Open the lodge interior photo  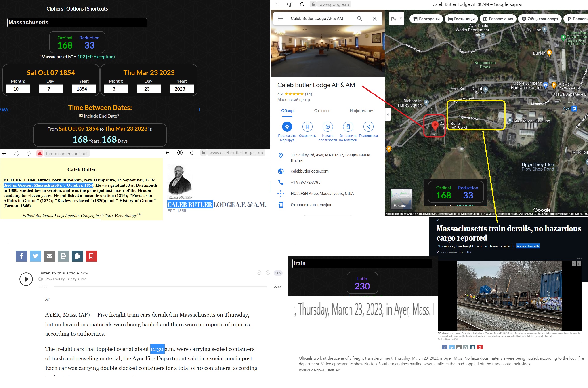(x=328, y=51)
